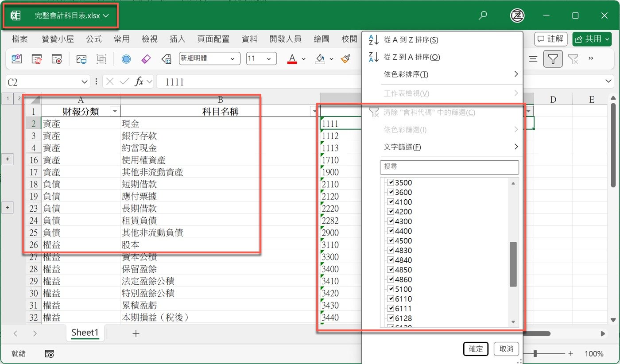This screenshot has height=364, width=620.
Task: Click the Search magnifier icon in title bar
Action: pyautogui.click(x=483, y=15)
